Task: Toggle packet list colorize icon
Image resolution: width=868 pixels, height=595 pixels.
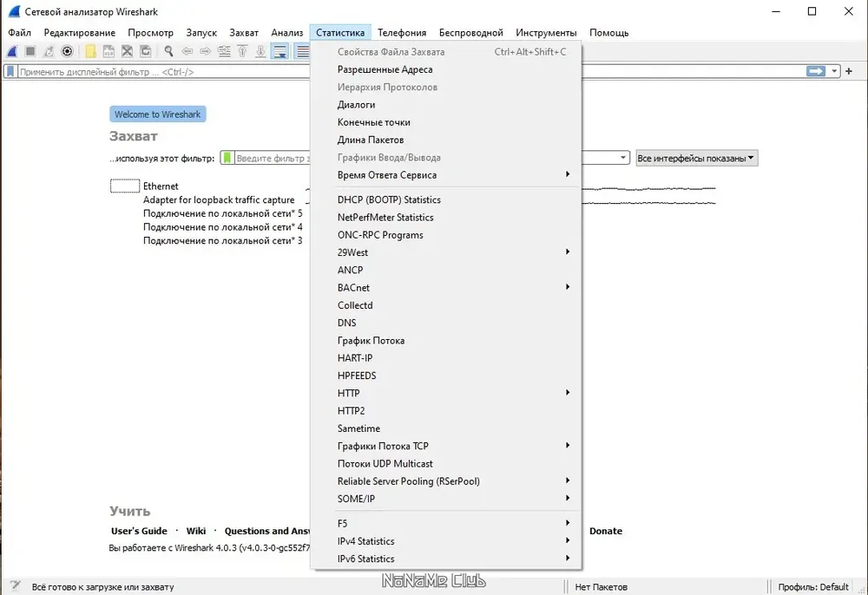Action: (x=302, y=52)
